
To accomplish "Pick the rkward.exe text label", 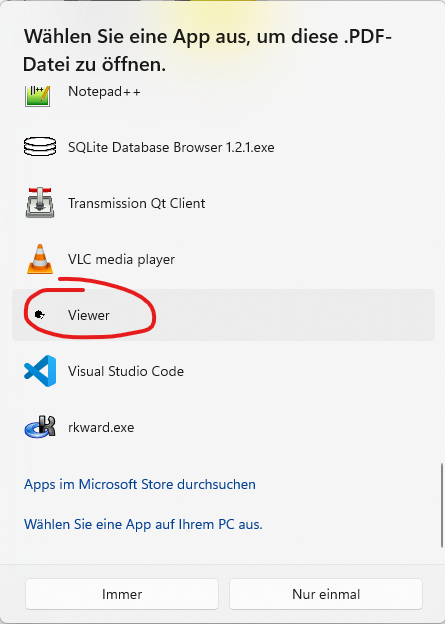I will pos(101,427).
